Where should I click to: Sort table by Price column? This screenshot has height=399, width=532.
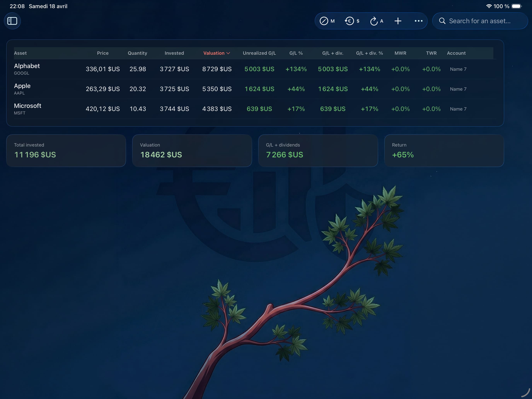point(103,53)
